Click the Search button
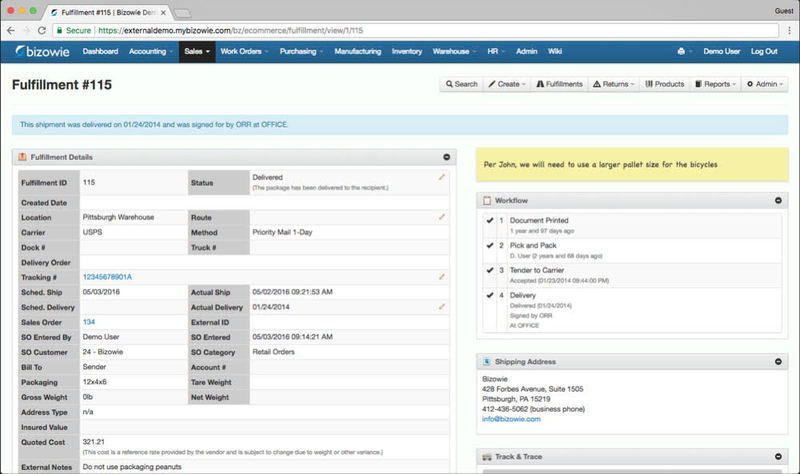 pos(461,84)
